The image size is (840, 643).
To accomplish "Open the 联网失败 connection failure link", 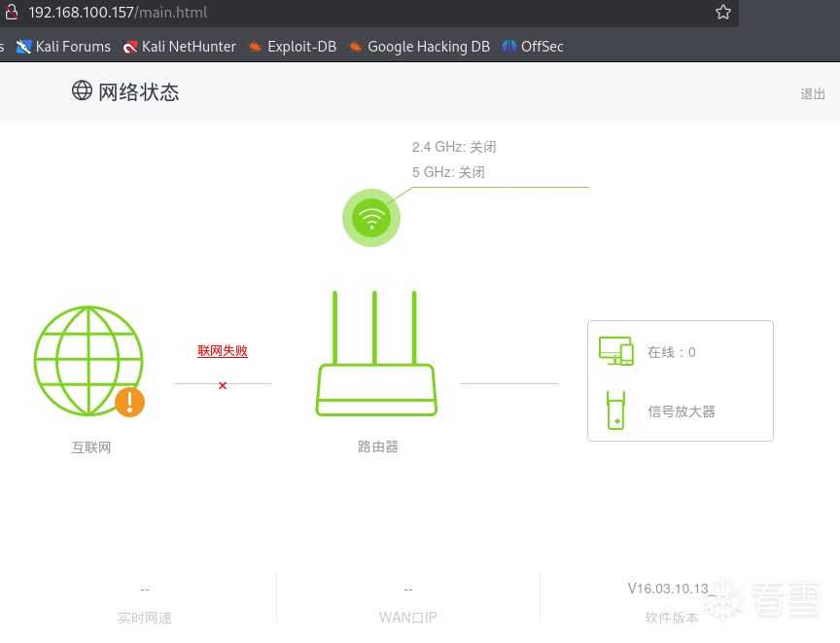I will click(223, 350).
